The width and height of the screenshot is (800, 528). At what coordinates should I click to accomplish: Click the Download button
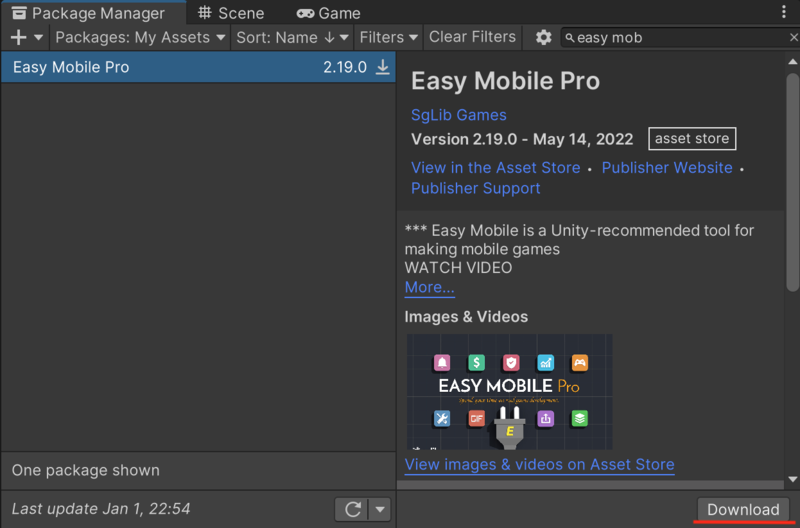tap(743, 509)
